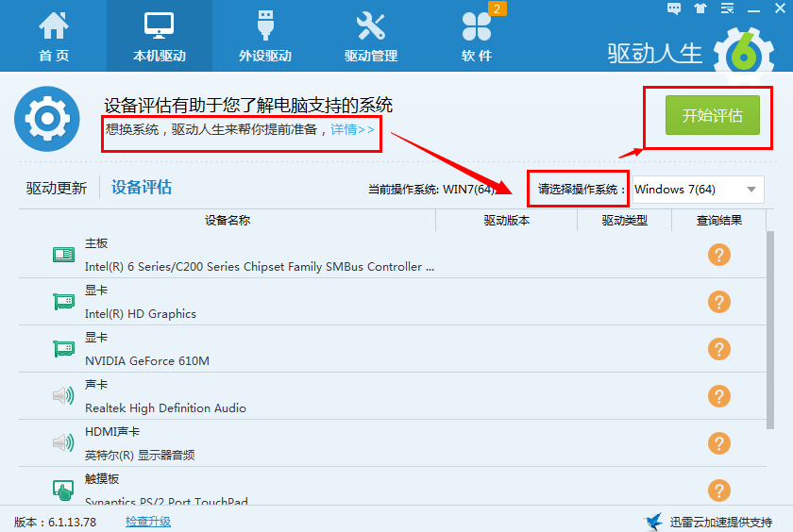This screenshot has width=793, height=532.
Task: Click question mark result for 触摸板 row
Action: pos(719,490)
